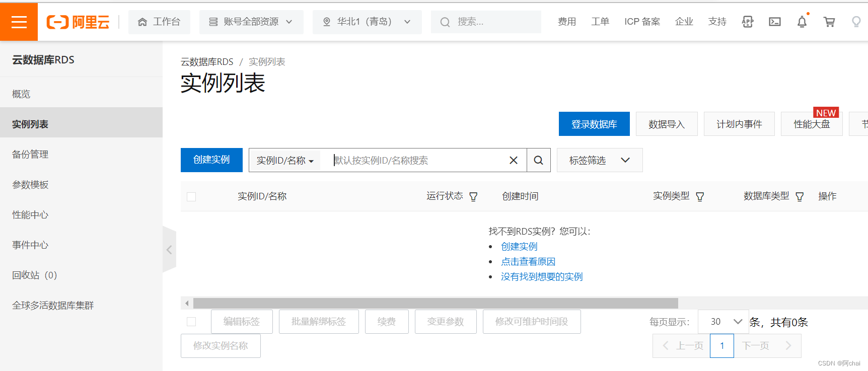
Task: Open the 费用 menu
Action: [567, 22]
